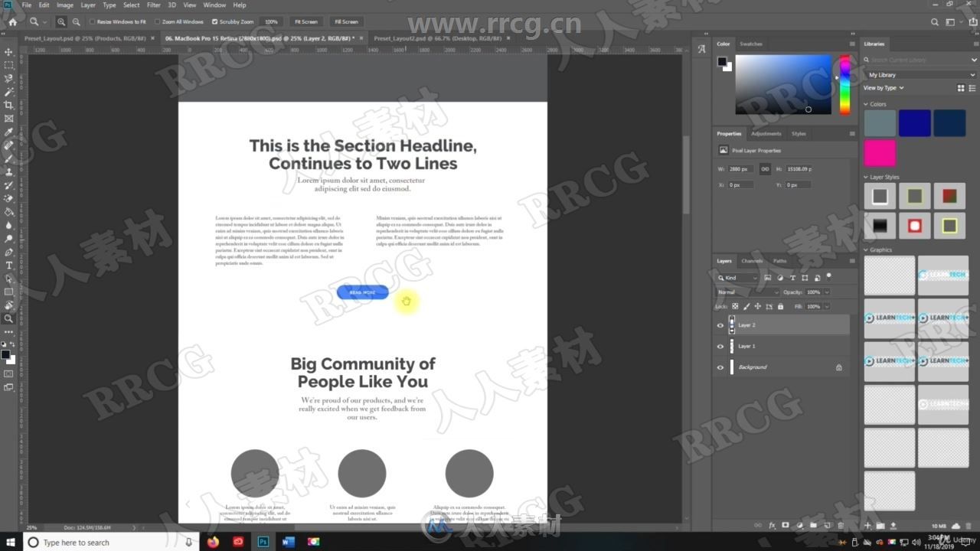980x551 pixels.
Task: Lock layer position icon
Action: pos(758,306)
